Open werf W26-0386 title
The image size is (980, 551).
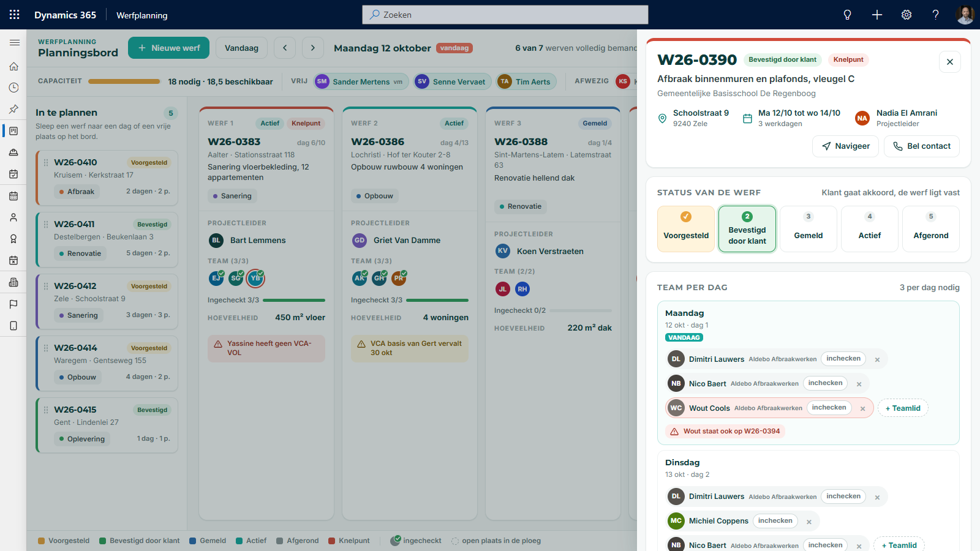(377, 142)
